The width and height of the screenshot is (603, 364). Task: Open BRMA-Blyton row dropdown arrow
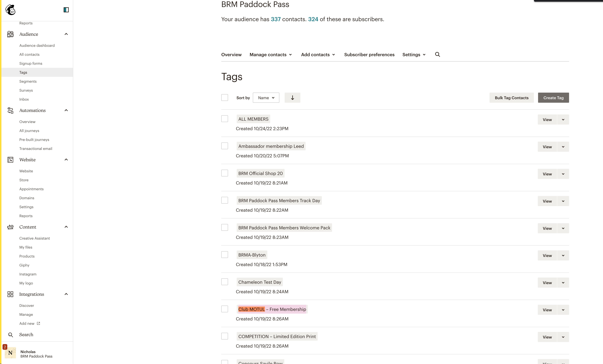tap(563, 255)
